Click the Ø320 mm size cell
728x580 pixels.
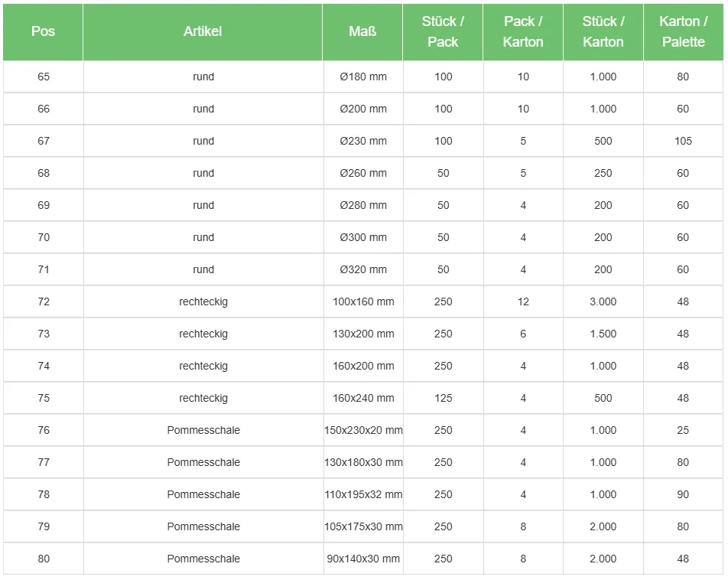(x=363, y=269)
